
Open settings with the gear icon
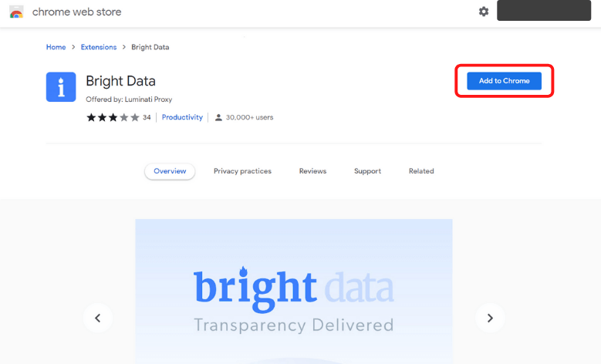[x=484, y=12]
